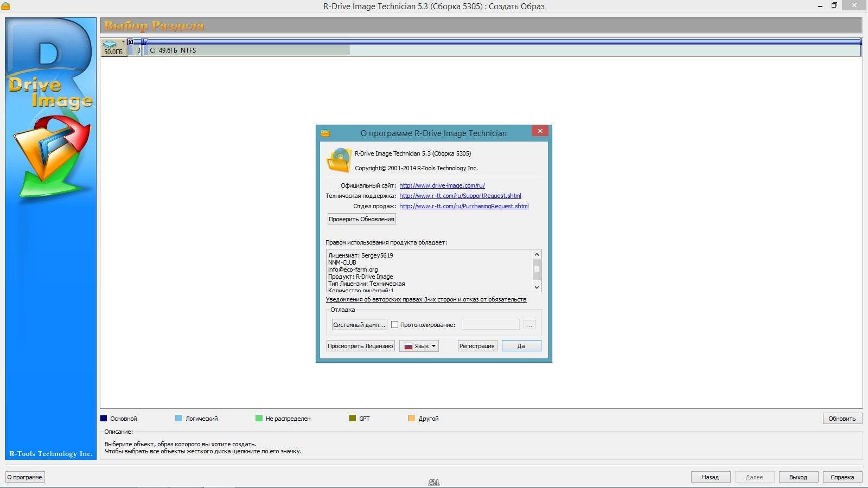This screenshot has width=868, height=488.
Task: Open the official site drive-image.com link
Action: [442, 185]
